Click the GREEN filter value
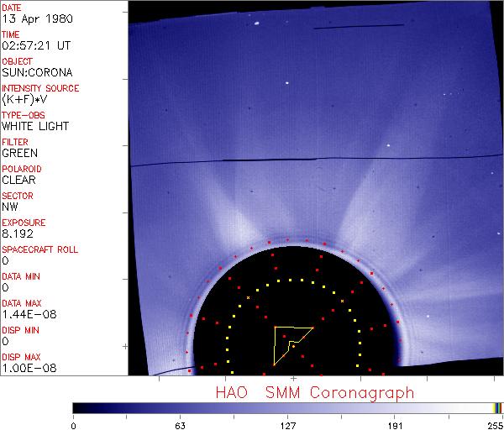The width and height of the screenshot is (504, 430). point(20,153)
